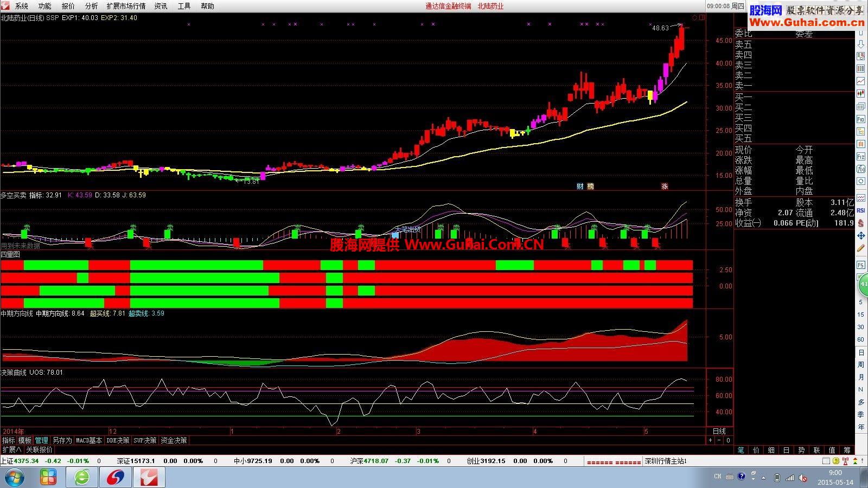Screen dimensions: 868x488
Task: Switch to monthly period 月 in sidebar
Action: 861,377
